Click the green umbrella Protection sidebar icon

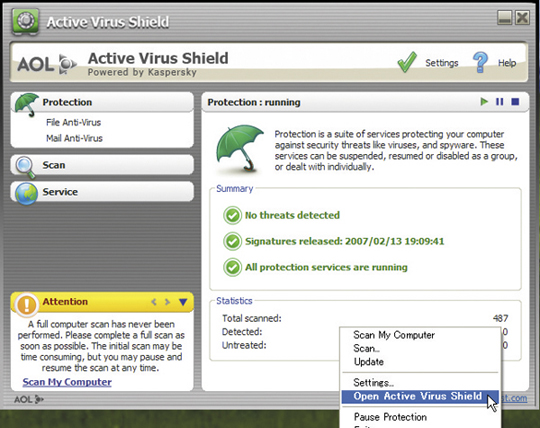coord(27,104)
